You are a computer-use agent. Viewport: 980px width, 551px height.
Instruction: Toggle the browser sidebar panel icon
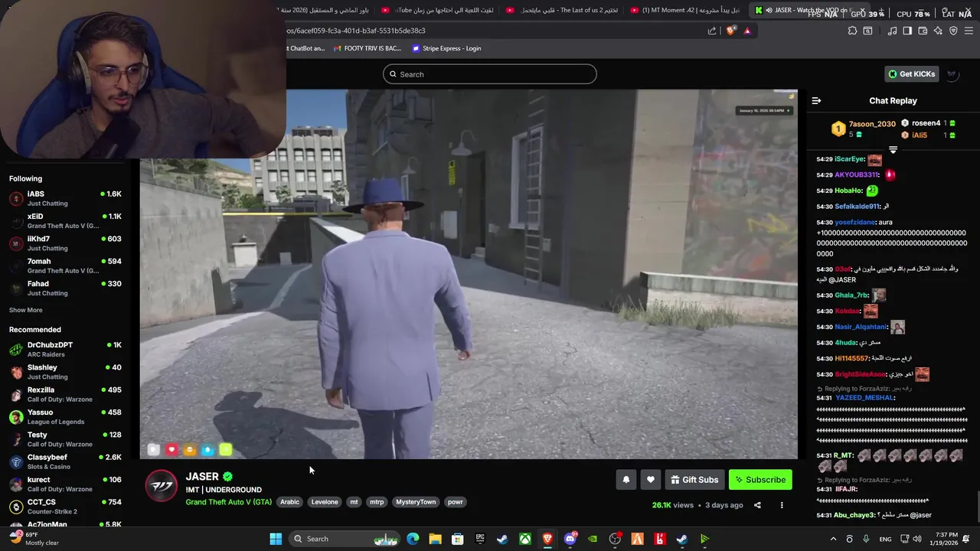tap(907, 31)
